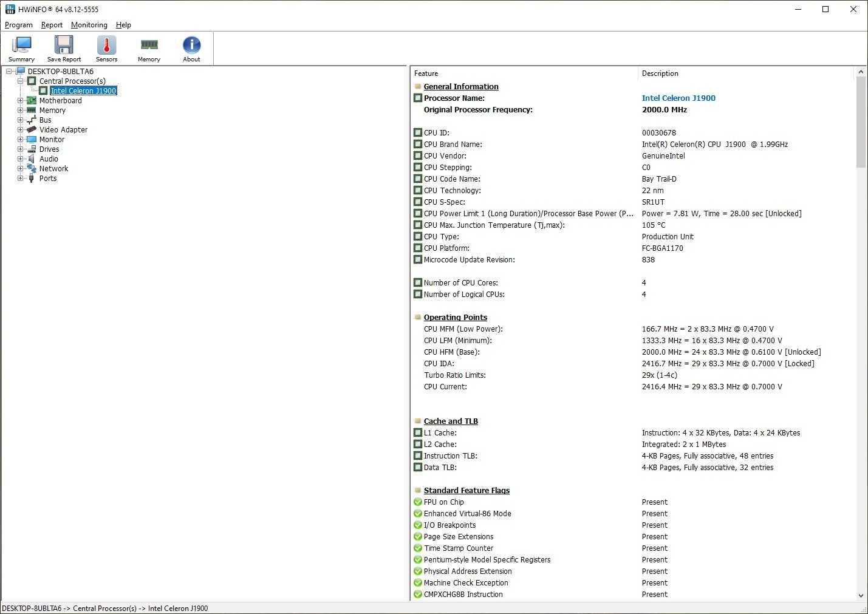Click the Feature column header
The image size is (868, 614).
point(524,73)
